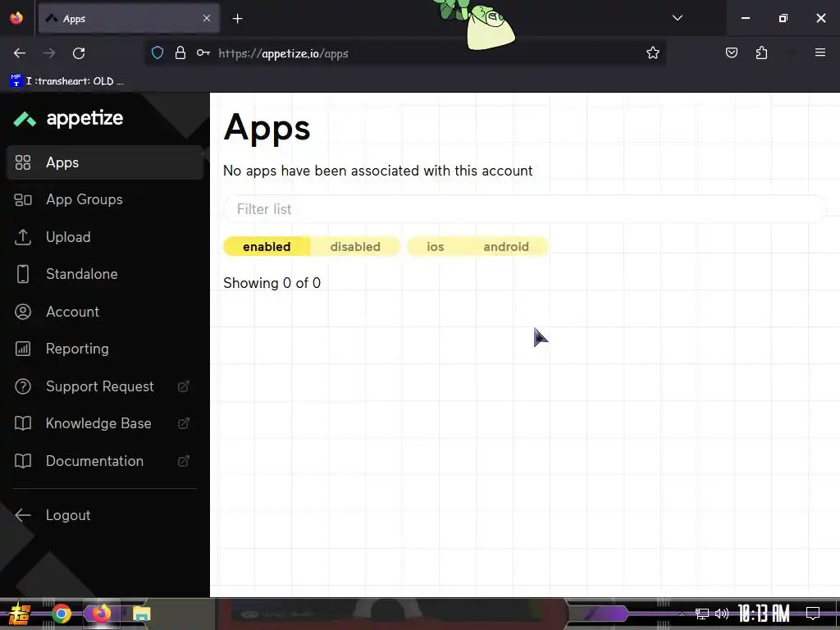Screen dimensions: 840x630
Task: Open Chrome from the taskbar
Action: (x=62, y=614)
